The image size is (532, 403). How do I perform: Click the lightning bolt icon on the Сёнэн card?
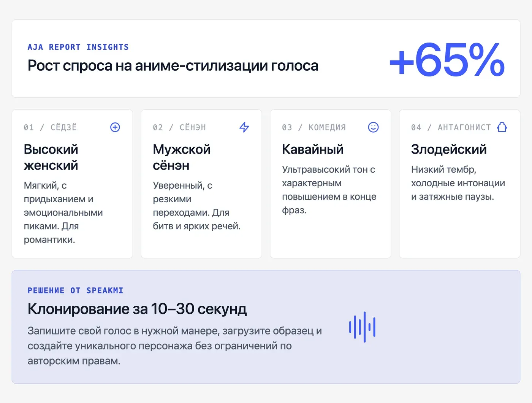pos(244,127)
